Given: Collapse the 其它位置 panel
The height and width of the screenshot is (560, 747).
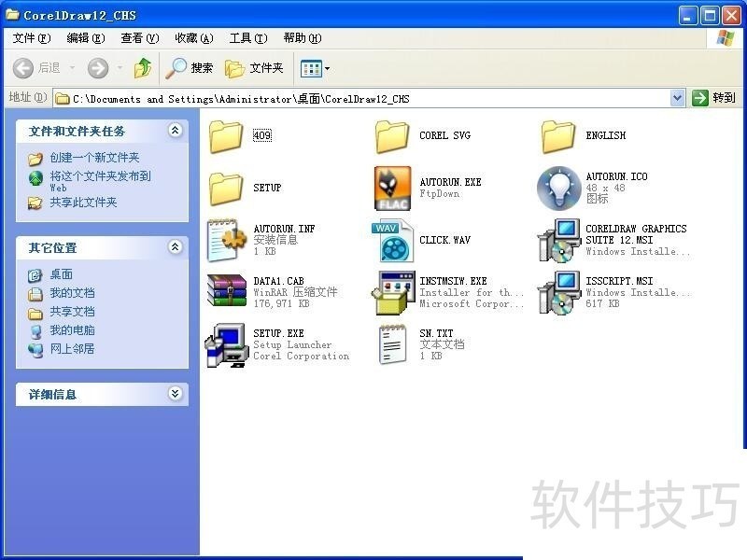Looking at the screenshot, I should 176,246.
